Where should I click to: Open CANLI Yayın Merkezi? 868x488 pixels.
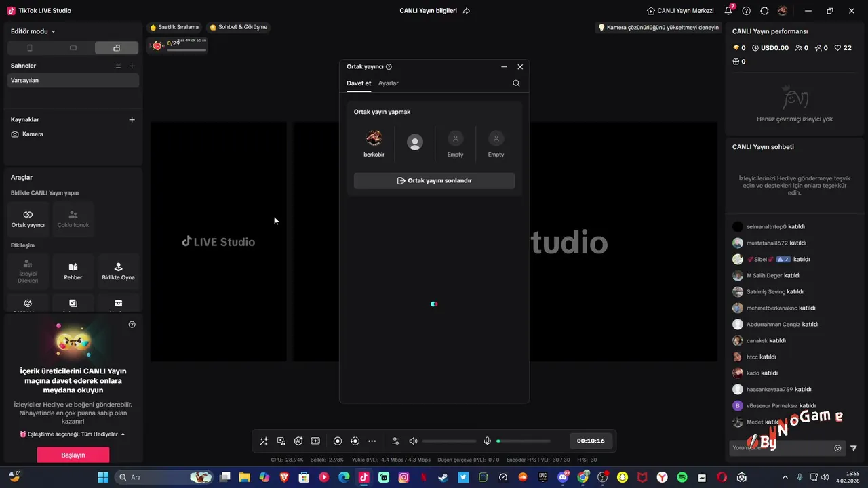(x=680, y=11)
